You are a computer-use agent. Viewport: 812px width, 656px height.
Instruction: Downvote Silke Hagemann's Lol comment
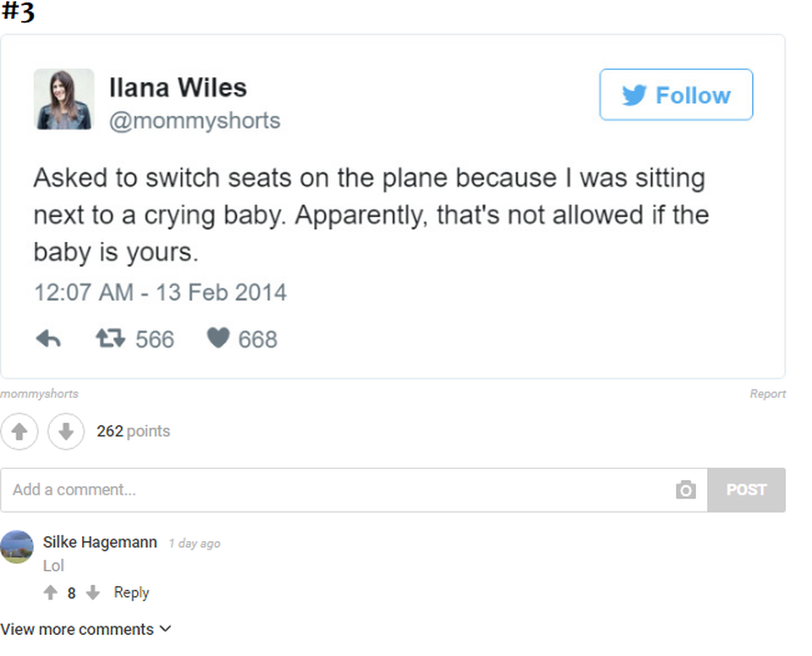click(x=92, y=593)
